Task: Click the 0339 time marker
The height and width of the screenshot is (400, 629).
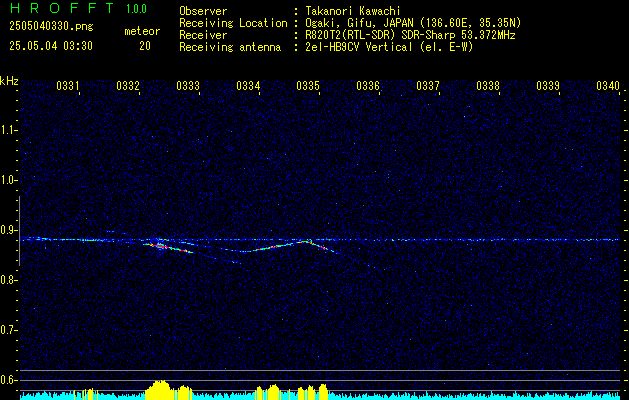Action: [x=548, y=85]
